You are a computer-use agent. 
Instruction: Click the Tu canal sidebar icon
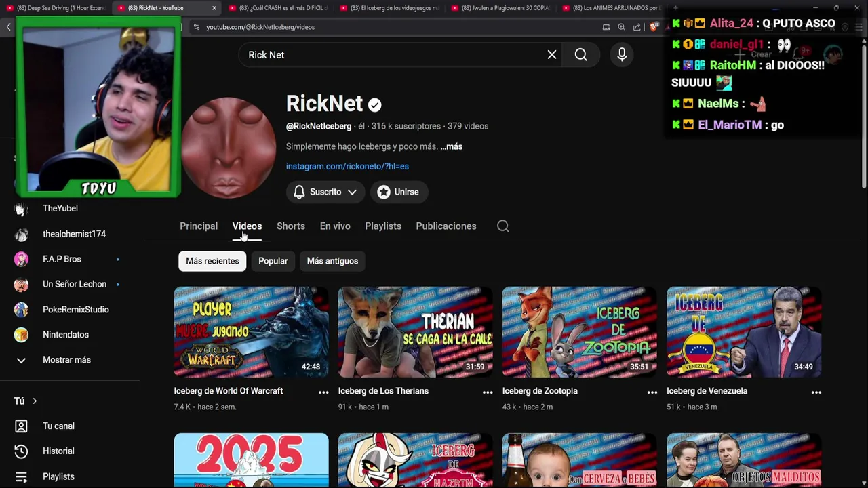tap(21, 426)
